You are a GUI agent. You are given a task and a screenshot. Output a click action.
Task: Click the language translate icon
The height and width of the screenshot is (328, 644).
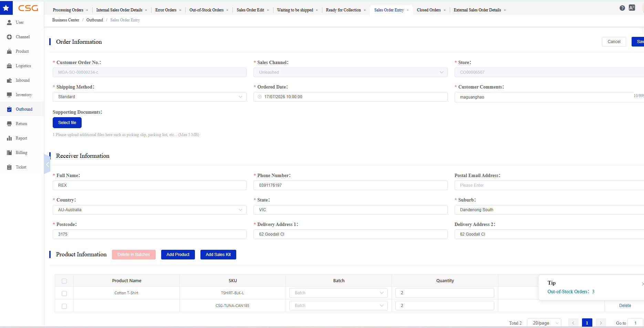tap(632, 8)
